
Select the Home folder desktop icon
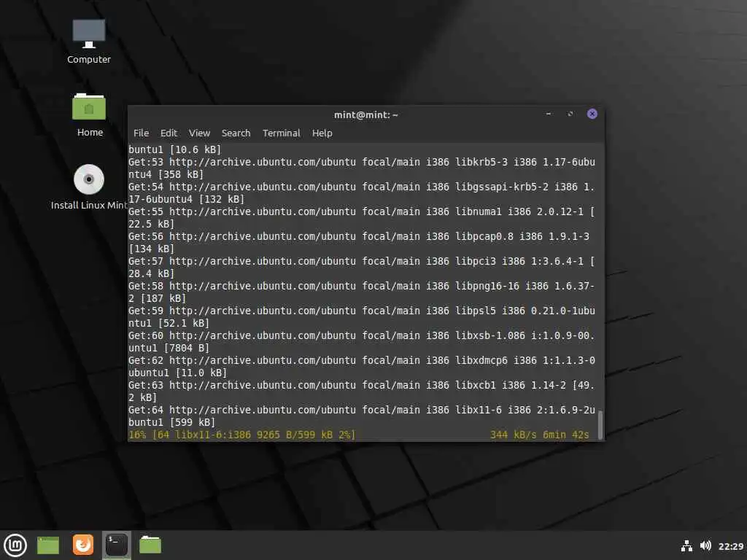[89, 115]
